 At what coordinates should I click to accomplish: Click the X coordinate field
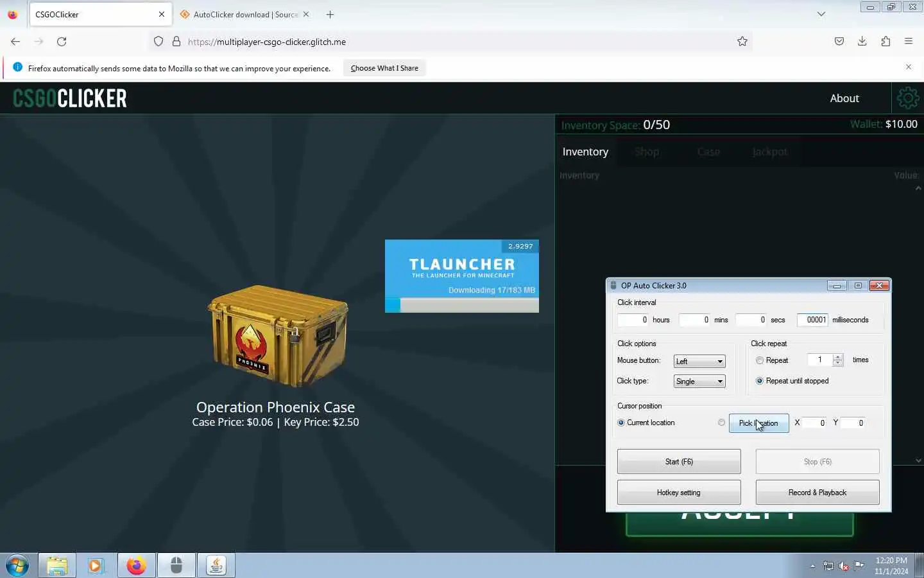815,423
